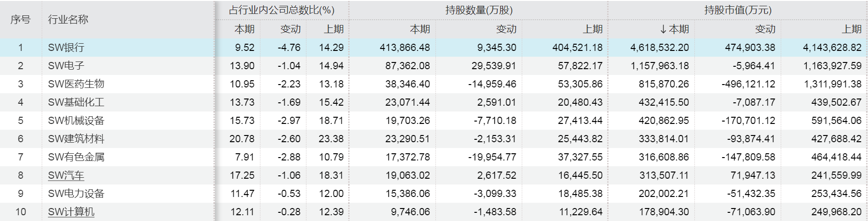Select the SW建筑材料 industry entry
This screenshot has width=868, height=221.
76,139
